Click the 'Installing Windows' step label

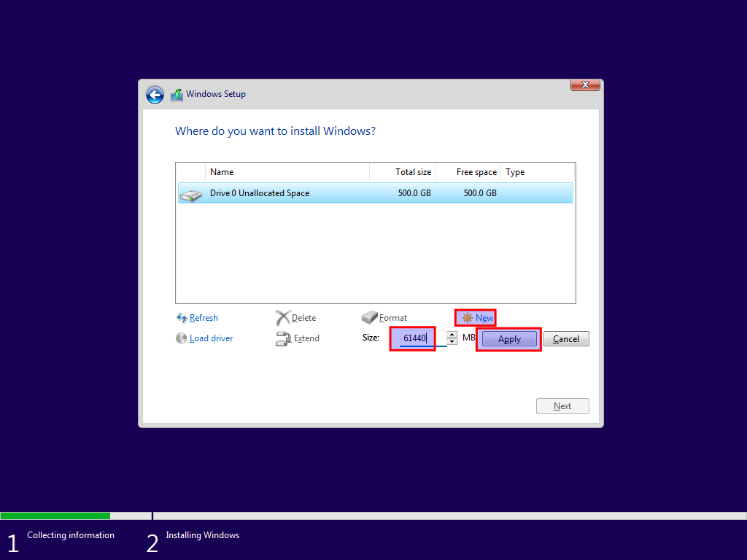point(203,535)
